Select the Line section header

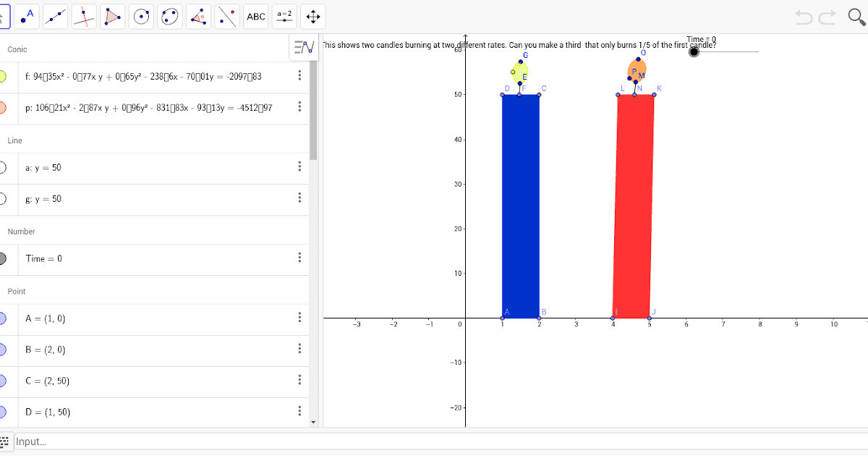pyautogui.click(x=14, y=140)
